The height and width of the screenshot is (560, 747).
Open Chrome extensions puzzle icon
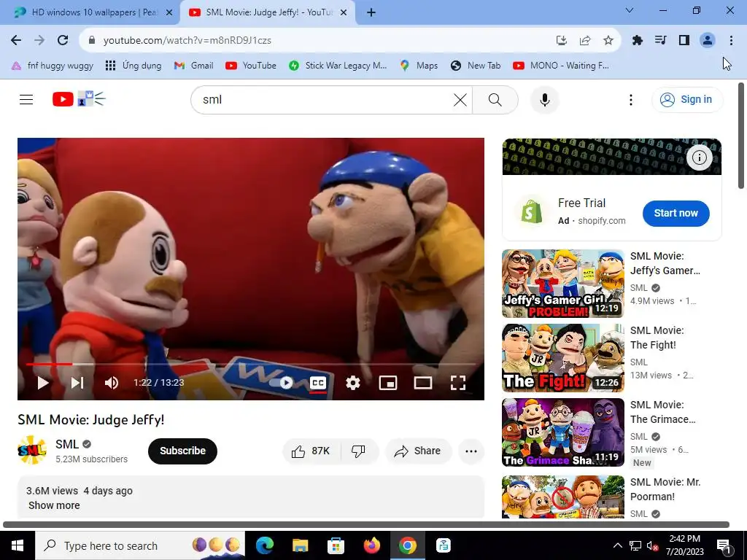[x=638, y=41]
